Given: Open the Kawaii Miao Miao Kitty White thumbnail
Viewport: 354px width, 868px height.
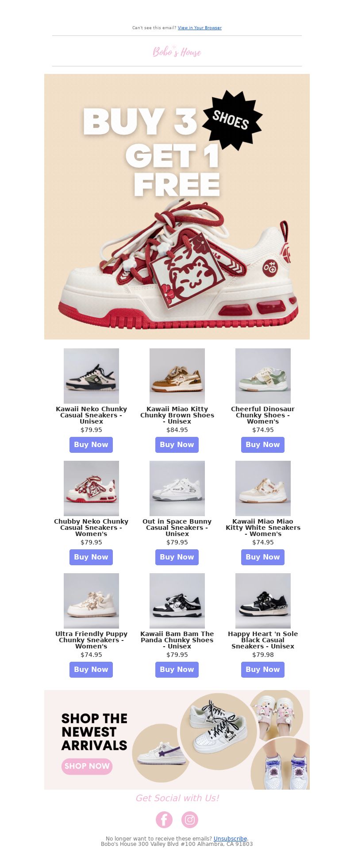Looking at the screenshot, I should (x=263, y=488).
